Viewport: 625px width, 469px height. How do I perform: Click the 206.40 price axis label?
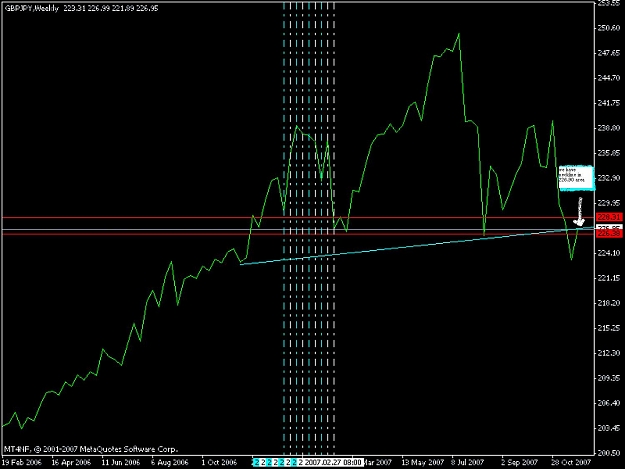point(608,403)
